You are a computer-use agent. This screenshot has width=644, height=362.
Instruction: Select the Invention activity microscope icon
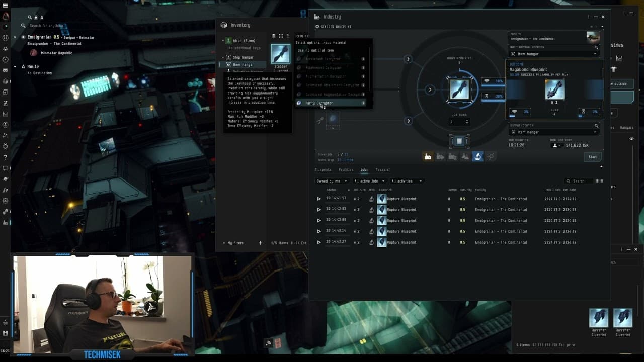(477, 157)
